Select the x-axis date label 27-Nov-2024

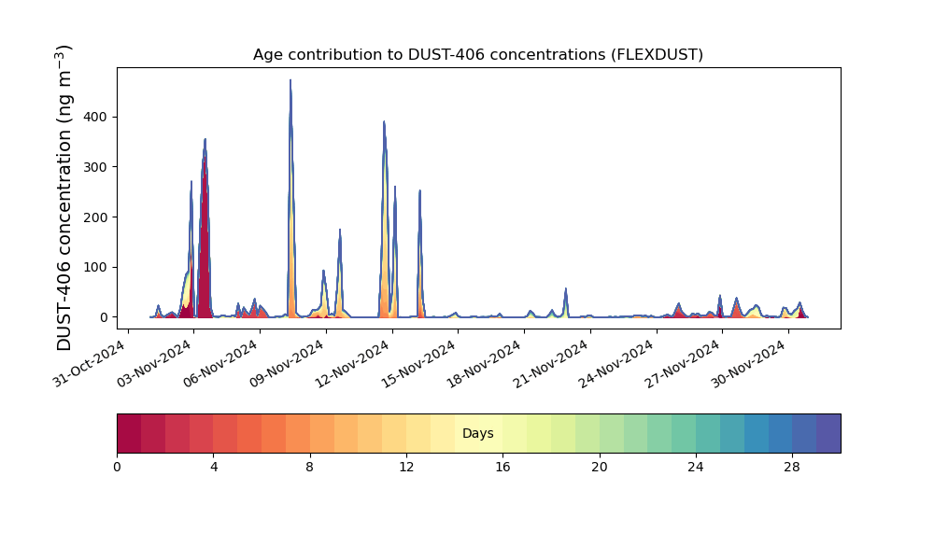pos(685,363)
